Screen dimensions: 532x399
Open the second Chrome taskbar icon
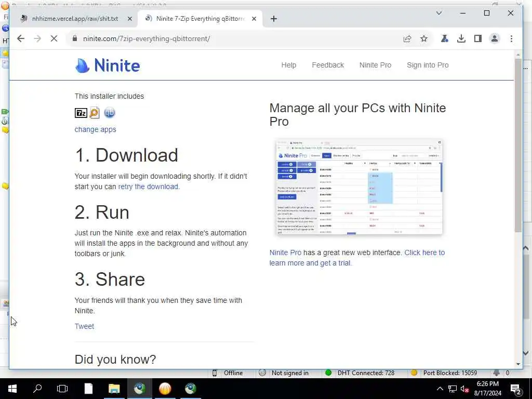point(190,389)
